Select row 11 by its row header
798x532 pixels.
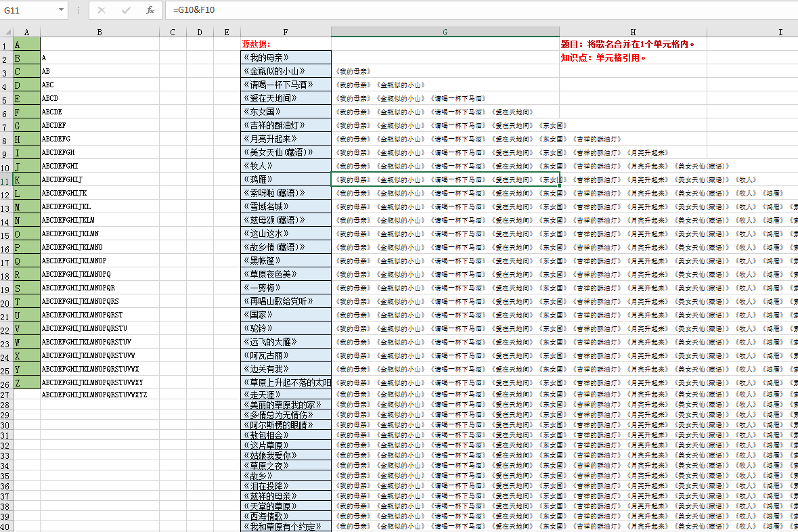pos(6,180)
